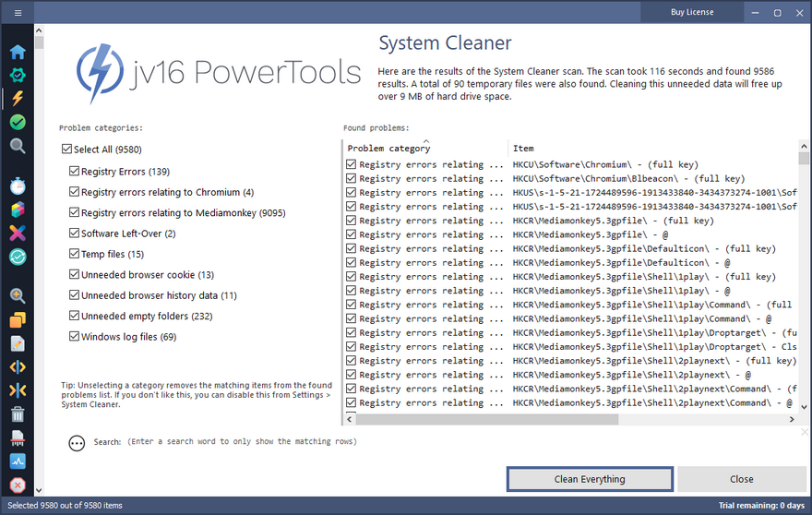Open the orange split arrows sidebar icon
812x515 pixels.
coord(18,367)
